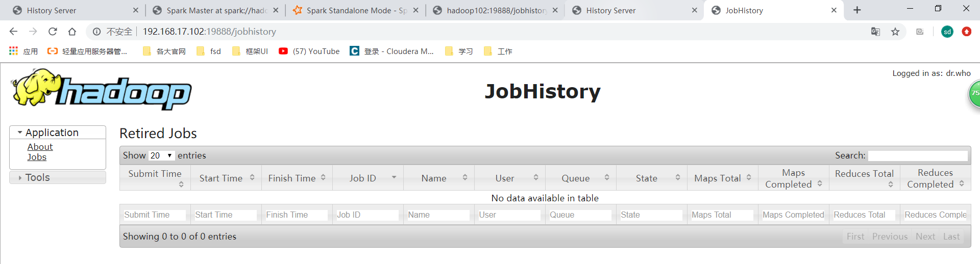Reload the JobHistory page

tap(53, 32)
